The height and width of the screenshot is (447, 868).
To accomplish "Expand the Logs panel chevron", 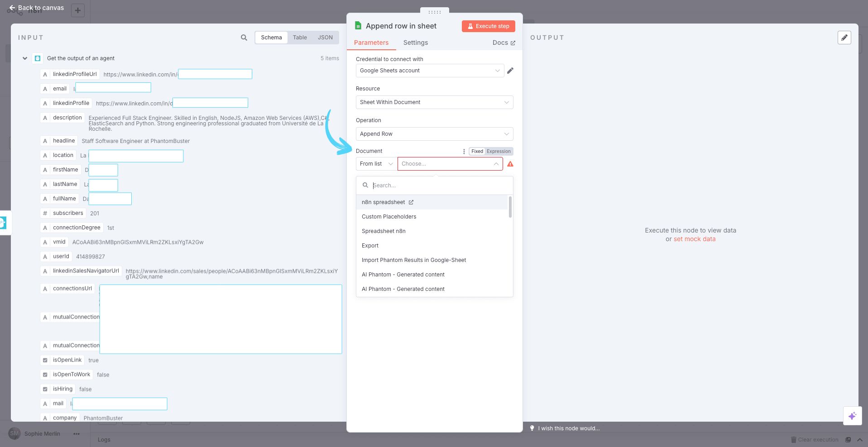I will pyautogui.click(x=859, y=440).
